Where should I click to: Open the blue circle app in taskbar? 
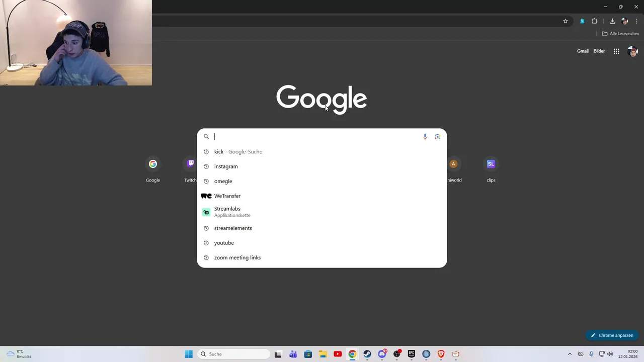426,354
